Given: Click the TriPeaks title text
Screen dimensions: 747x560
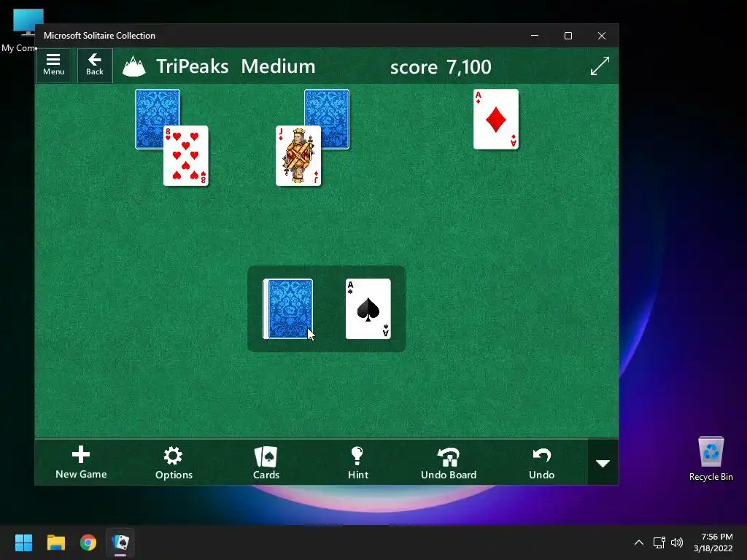Looking at the screenshot, I should 193,66.
